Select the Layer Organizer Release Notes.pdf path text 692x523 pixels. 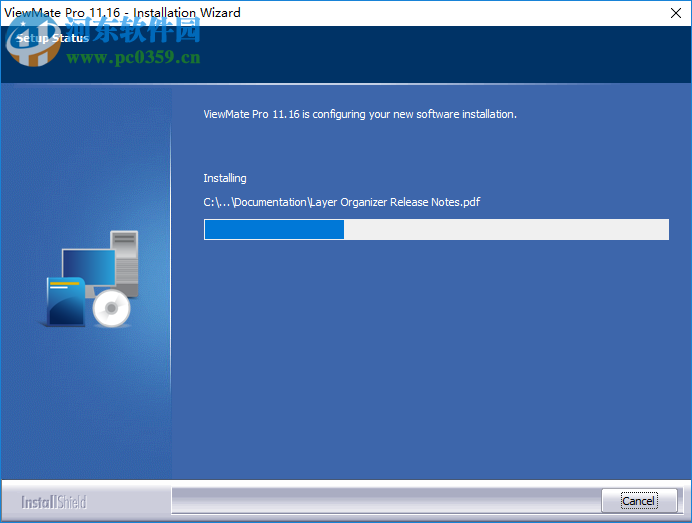point(342,202)
